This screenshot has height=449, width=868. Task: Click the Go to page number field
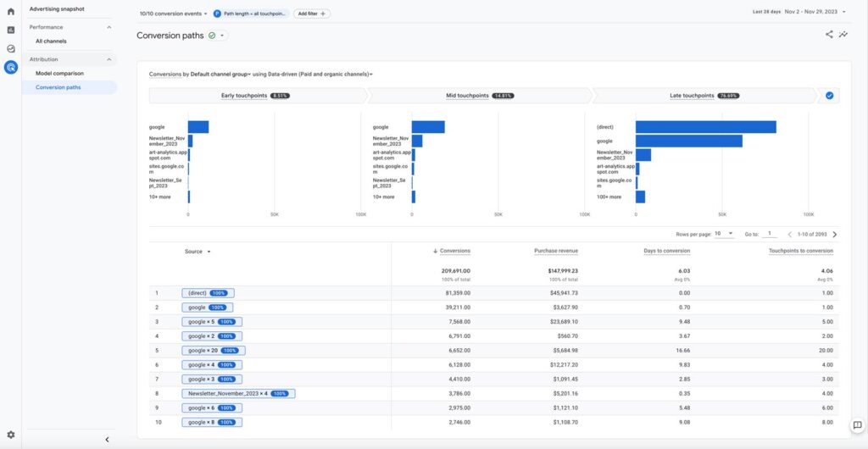tap(770, 234)
